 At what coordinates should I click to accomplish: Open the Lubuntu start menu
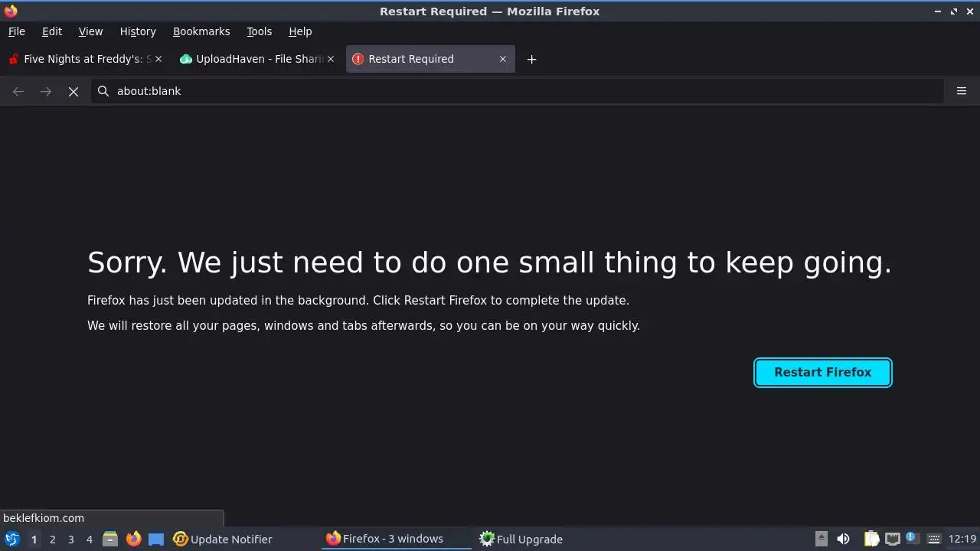11,539
